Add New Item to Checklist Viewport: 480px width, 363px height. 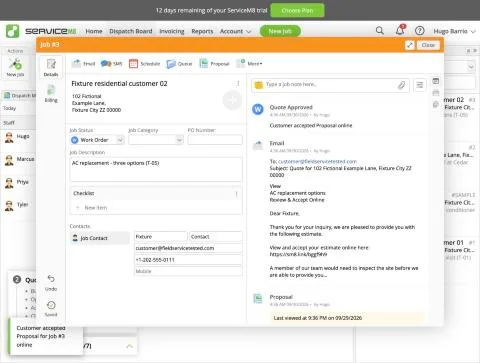[x=96, y=208]
